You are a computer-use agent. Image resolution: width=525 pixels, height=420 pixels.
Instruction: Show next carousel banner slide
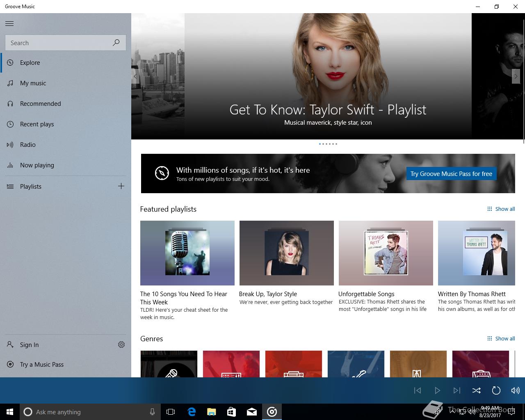pyautogui.click(x=516, y=76)
